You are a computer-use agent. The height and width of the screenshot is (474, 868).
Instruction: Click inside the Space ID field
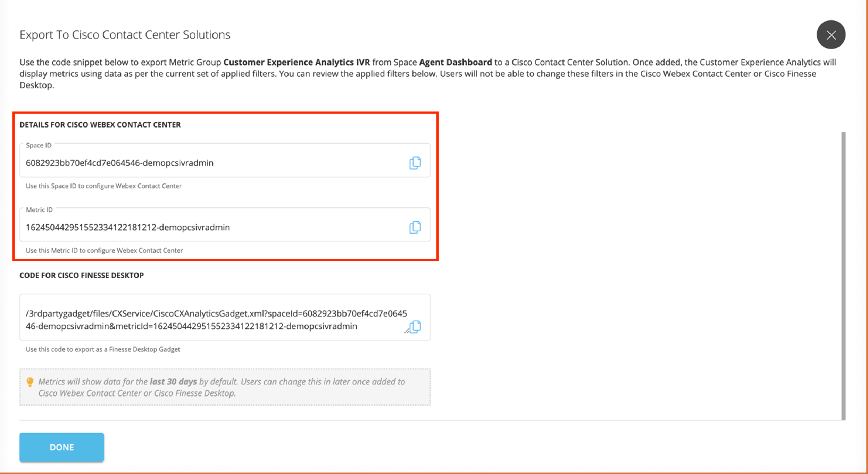(225, 161)
